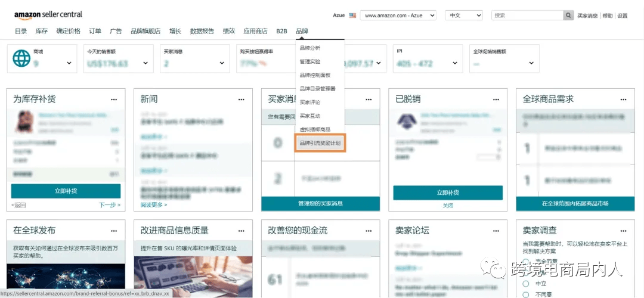Open the 数据报告 menu
The width and height of the screenshot is (644, 298).
(202, 31)
